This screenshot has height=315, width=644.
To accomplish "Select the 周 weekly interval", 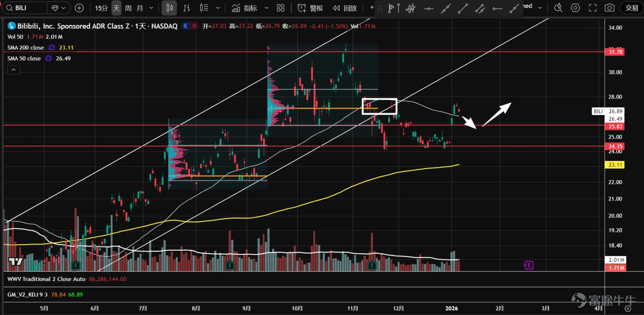I will click(x=128, y=8).
